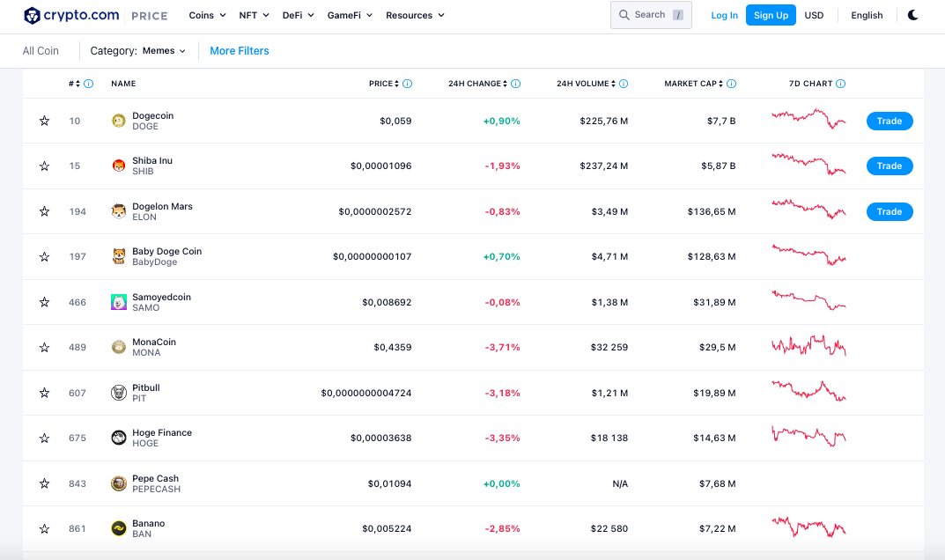Toggle dark mode moon icon
This screenshot has width=945, height=560.
click(x=913, y=15)
